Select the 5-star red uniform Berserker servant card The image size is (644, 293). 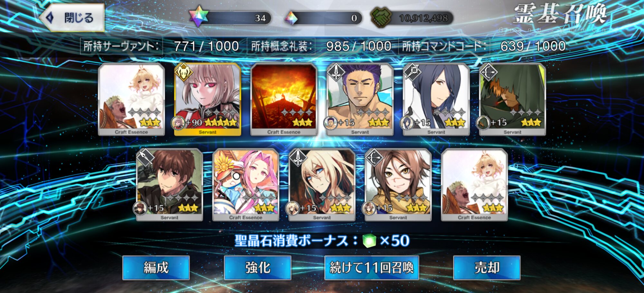point(207,99)
